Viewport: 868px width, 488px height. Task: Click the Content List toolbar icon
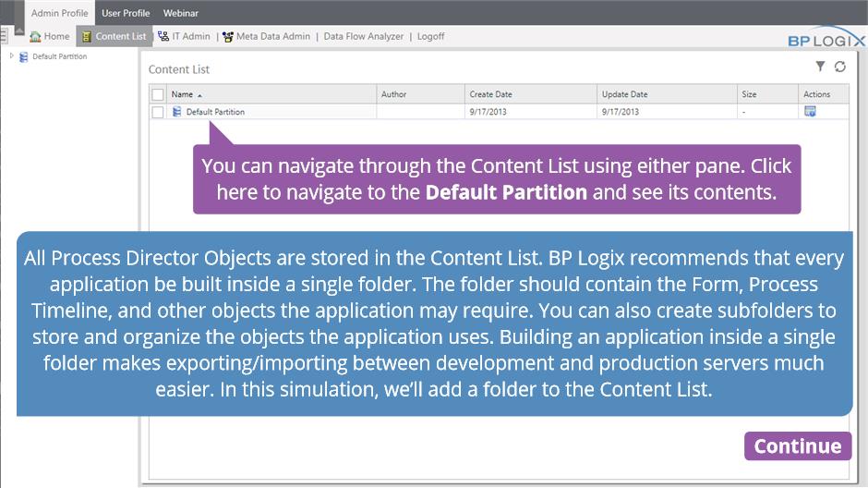[87, 37]
